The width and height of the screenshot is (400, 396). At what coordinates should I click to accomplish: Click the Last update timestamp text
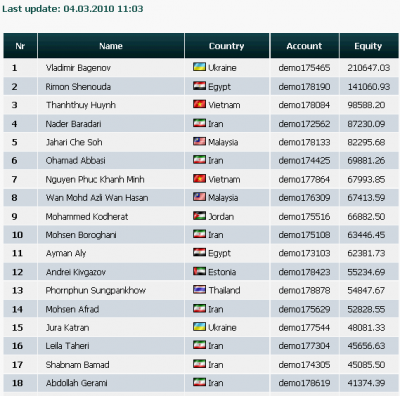pos(73,9)
